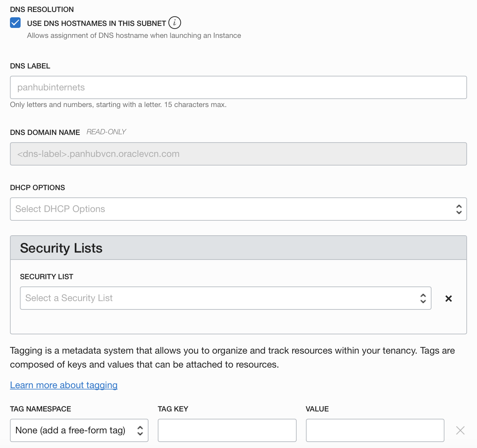Click the DNS Label input field
477x448 pixels.
(238, 87)
